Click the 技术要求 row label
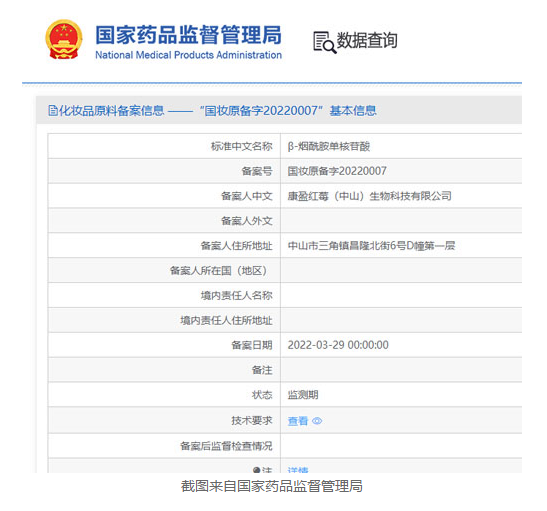This screenshot has width=547, height=511. point(252,421)
